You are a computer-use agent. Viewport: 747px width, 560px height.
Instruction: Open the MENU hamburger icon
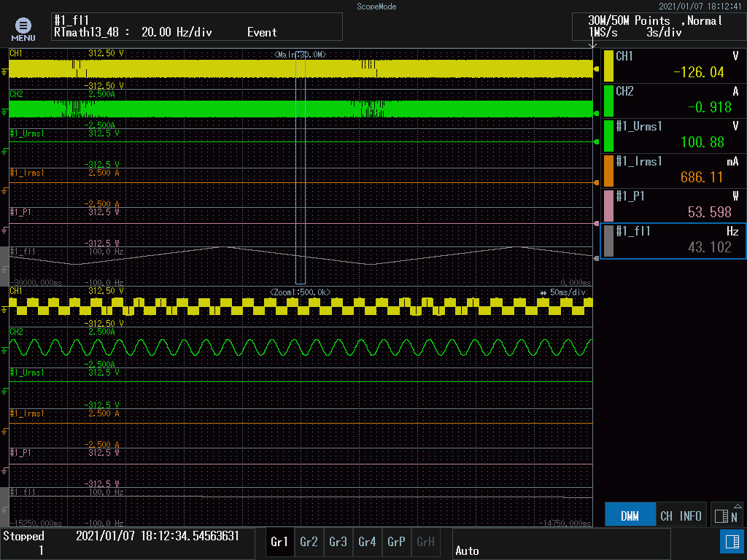point(23,28)
